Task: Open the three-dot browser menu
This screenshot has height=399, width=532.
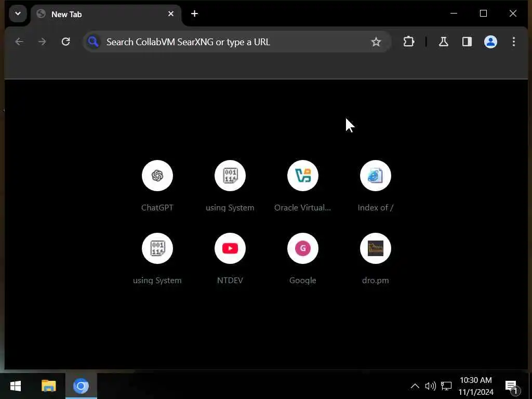Action: 514,42
